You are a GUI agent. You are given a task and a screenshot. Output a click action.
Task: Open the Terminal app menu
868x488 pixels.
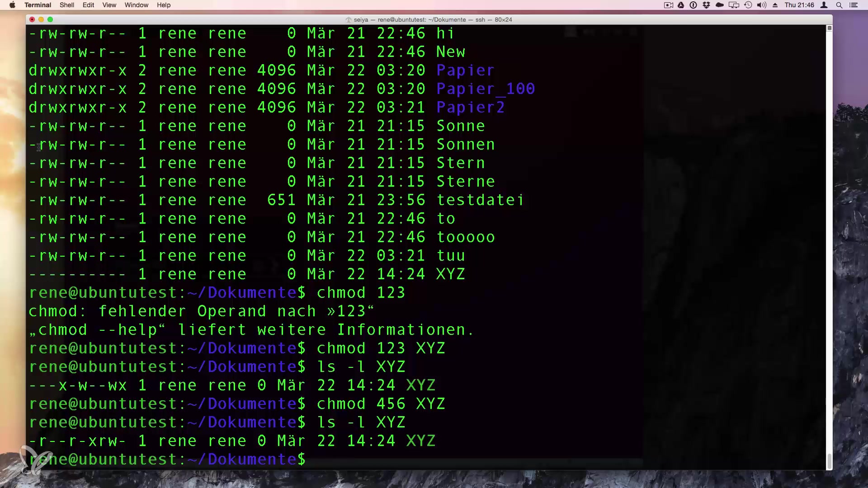(x=38, y=5)
